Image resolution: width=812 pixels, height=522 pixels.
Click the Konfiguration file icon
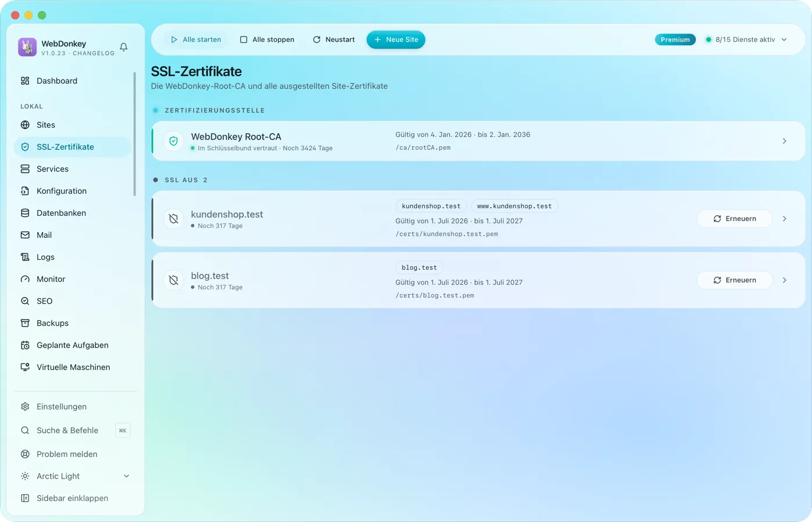coord(25,191)
